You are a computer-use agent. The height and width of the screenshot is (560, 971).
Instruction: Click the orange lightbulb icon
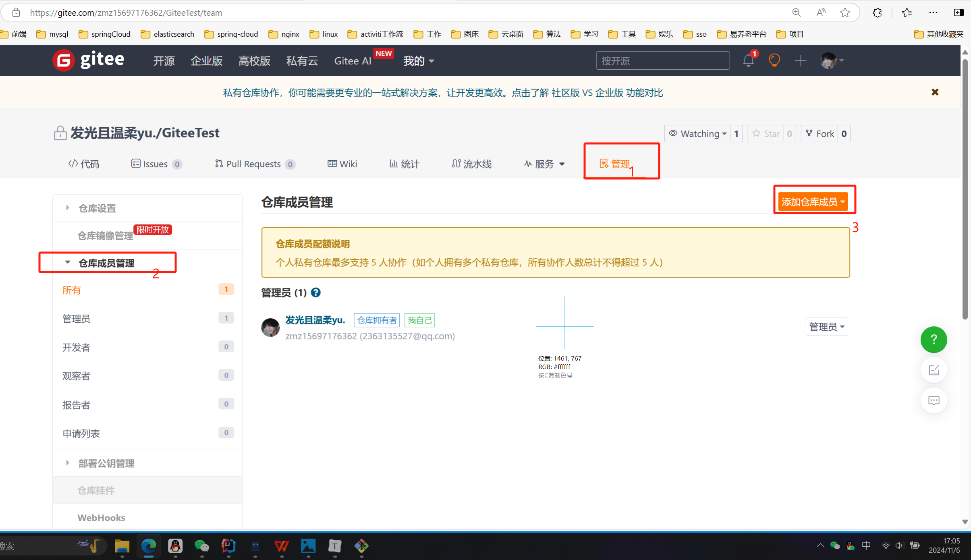coord(774,60)
